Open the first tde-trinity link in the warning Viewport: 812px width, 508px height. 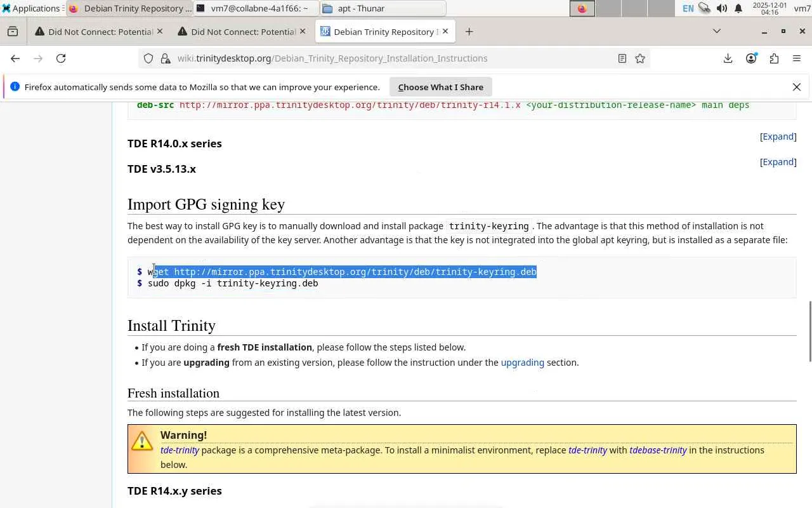click(180, 450)
